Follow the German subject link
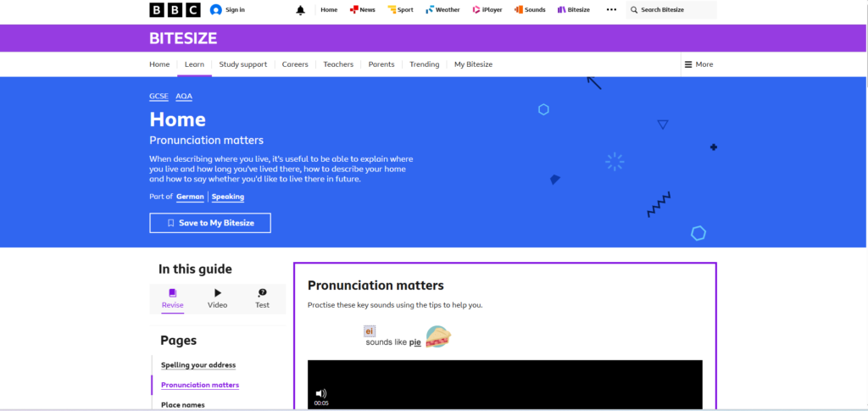This screenshot has height=411, width=868. (x=190, y=197)
